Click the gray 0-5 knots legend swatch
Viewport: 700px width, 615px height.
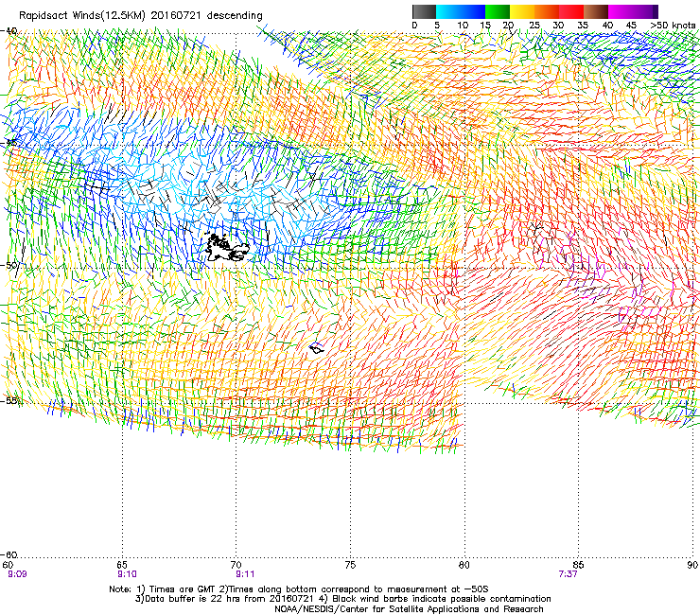pos(424,11)
